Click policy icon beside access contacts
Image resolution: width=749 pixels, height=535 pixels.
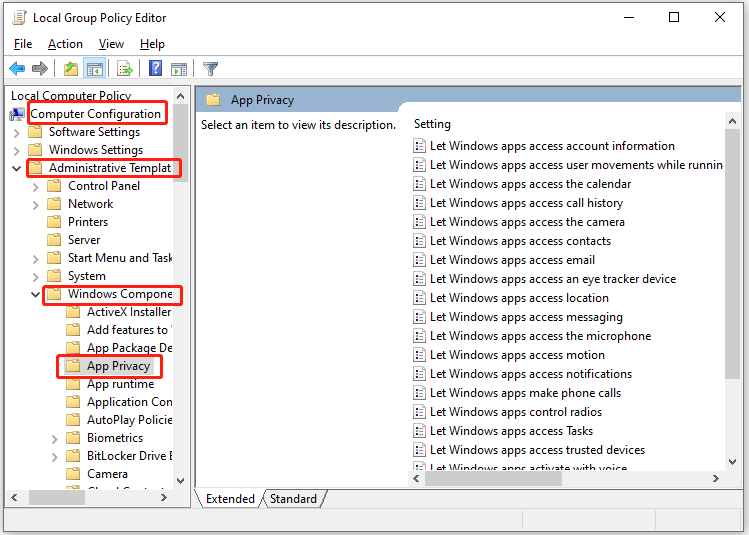[x=419, y=241]
